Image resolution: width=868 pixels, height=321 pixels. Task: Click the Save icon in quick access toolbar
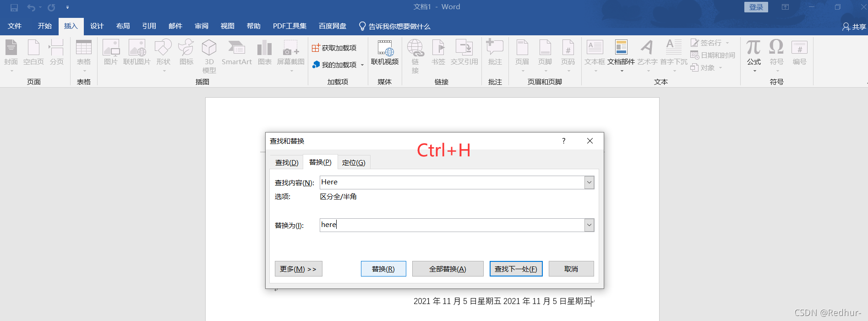point(14,7)
